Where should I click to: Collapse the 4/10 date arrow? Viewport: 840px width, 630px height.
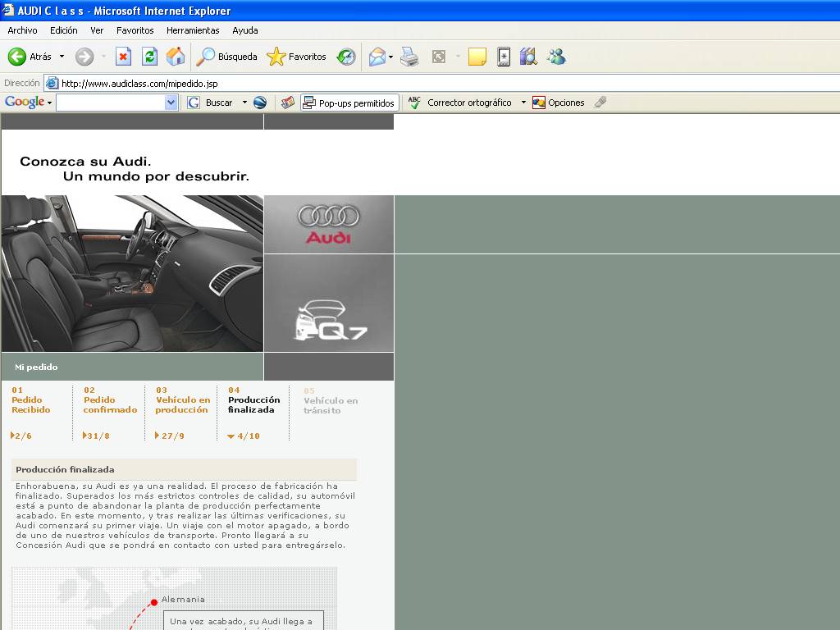click(x=231, y=436)
